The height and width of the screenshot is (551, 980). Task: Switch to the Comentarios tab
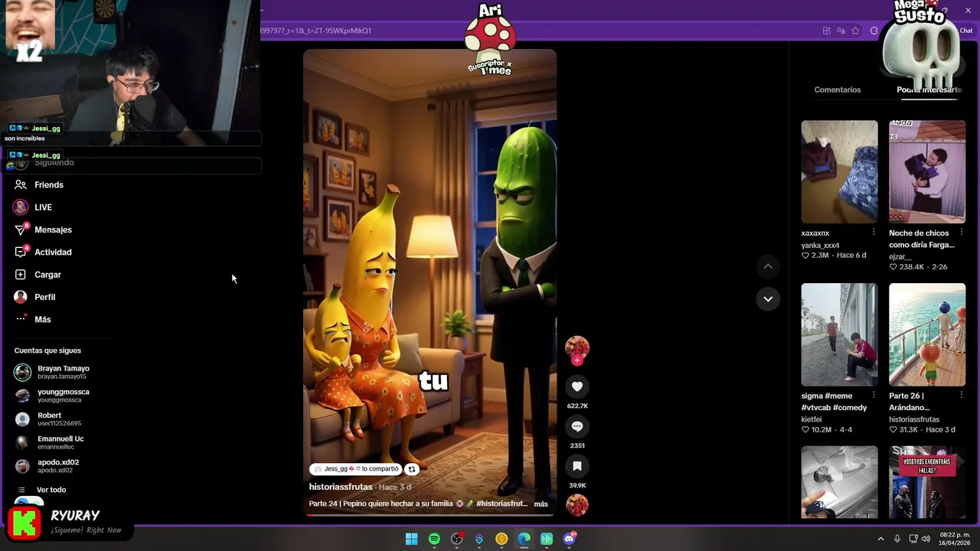point(838,90)
